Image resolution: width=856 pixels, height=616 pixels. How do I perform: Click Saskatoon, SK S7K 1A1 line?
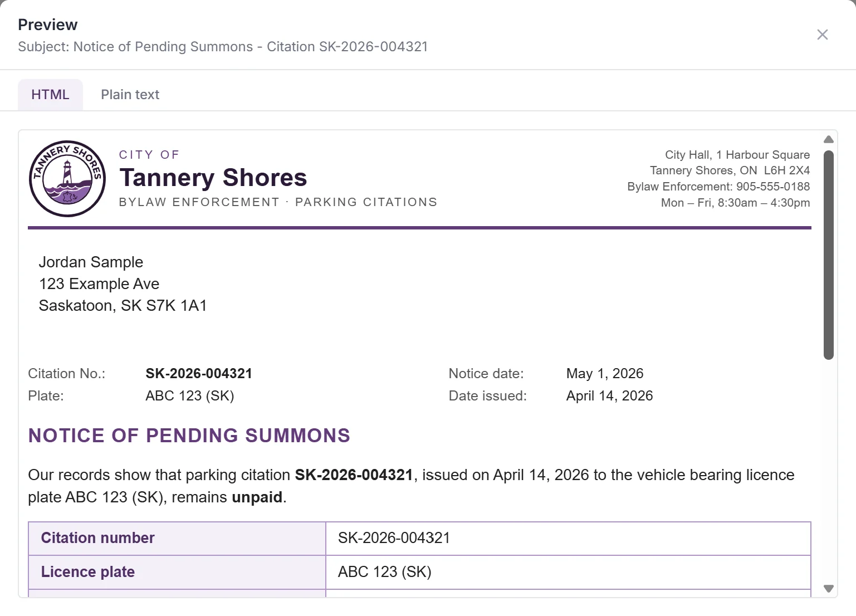tap(123, 306)
